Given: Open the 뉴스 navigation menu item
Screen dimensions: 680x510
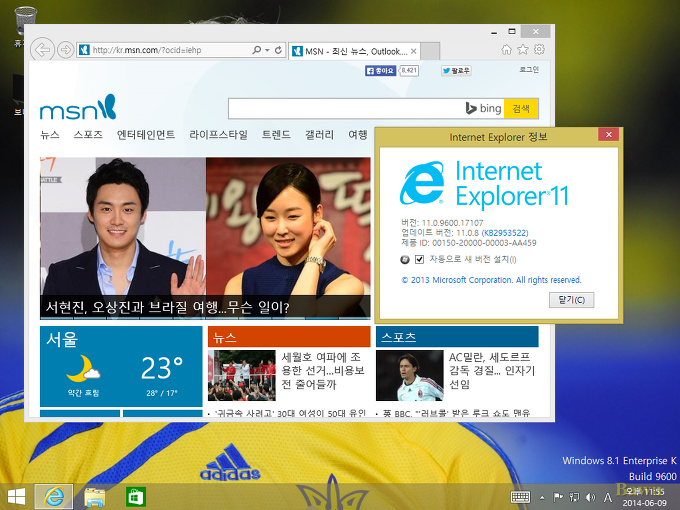Looking at the screenshot, I should tap(50, 135).
